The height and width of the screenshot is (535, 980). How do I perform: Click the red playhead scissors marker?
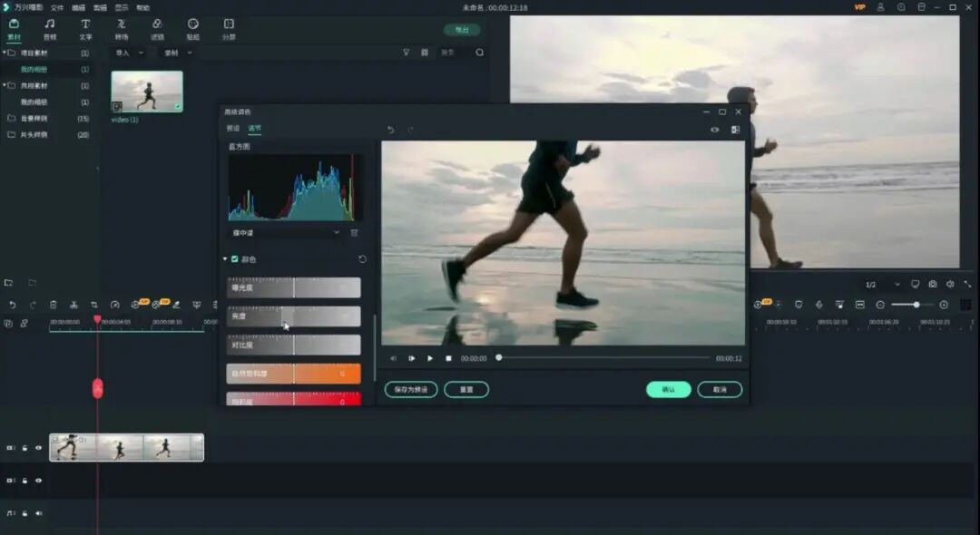pyautogui.click(x=97, y=388)
